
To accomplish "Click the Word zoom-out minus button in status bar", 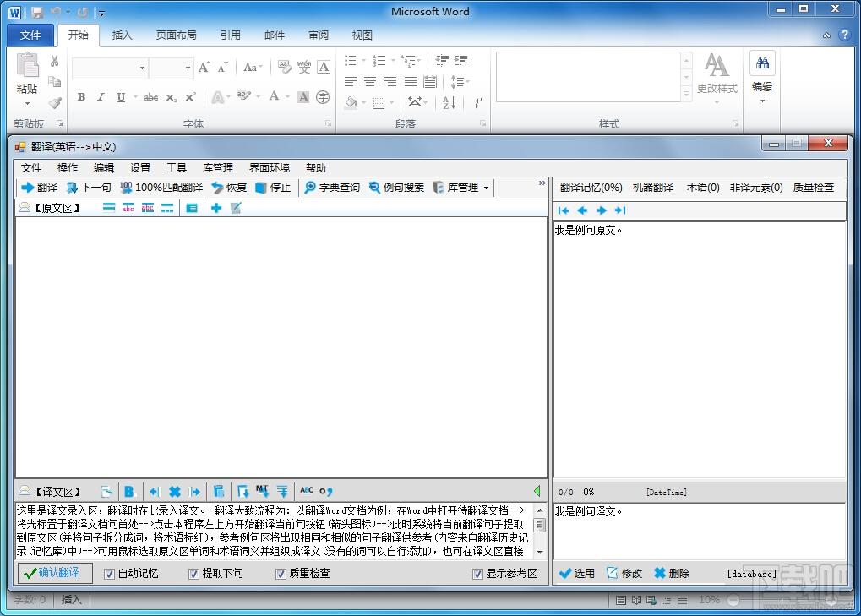I will [733, 600].
